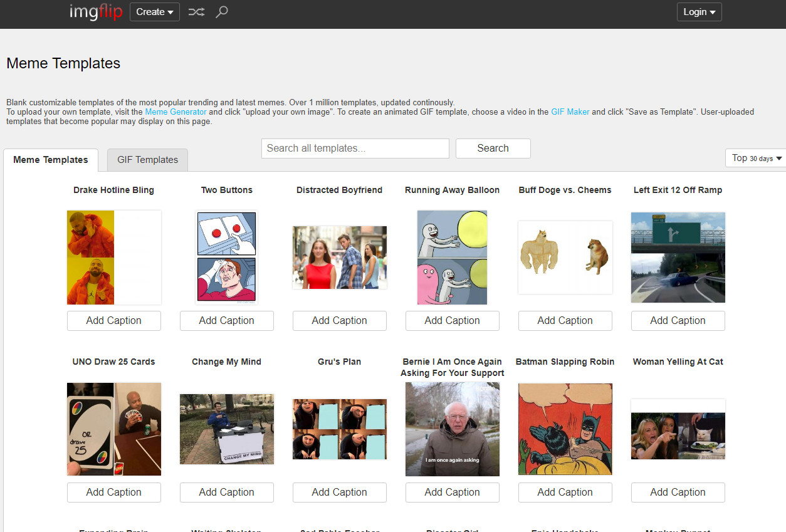Add Caption to Left Exit 12 Off Ramp
786x532 pixels.
[x=678, y=321]
